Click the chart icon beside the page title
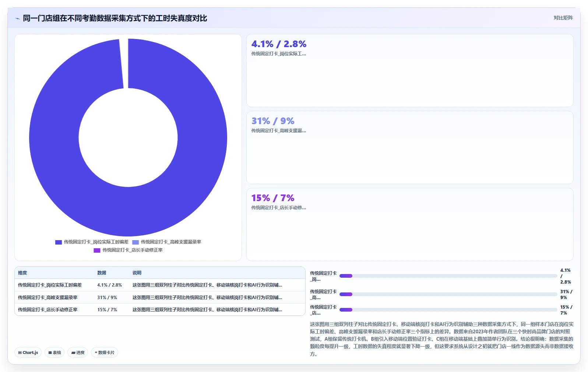Screen dimensions: 588x372 click(x=17, y=18)
